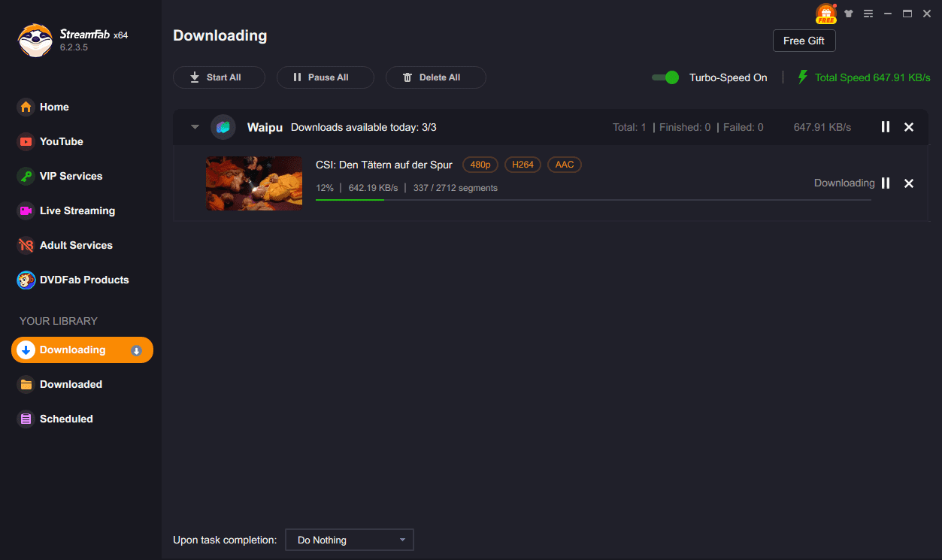The image size is (942, 560).
Task: Go to VIP Services
Action: 71,176
